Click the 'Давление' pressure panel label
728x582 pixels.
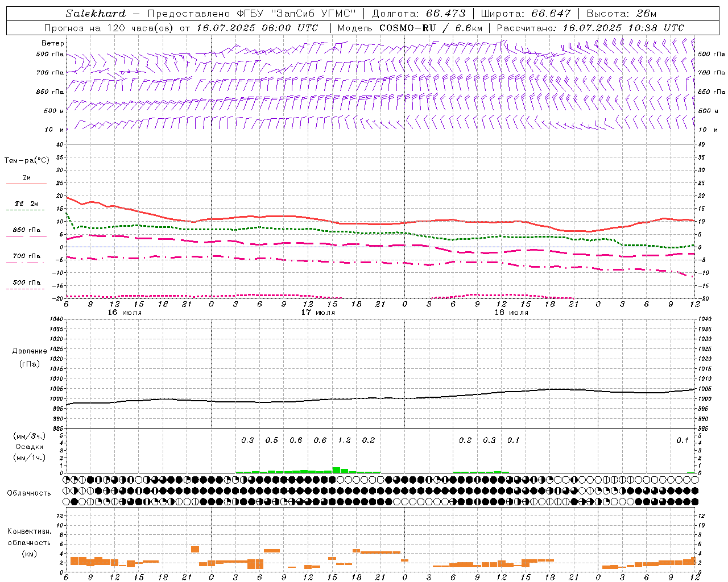click(x=30, y=351)
